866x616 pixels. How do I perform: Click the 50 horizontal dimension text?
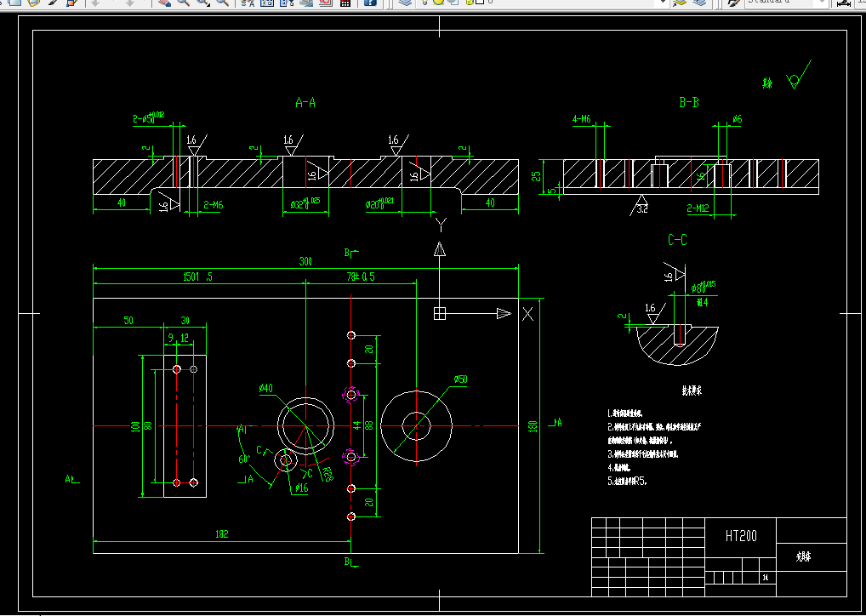[x=128, y=321]
